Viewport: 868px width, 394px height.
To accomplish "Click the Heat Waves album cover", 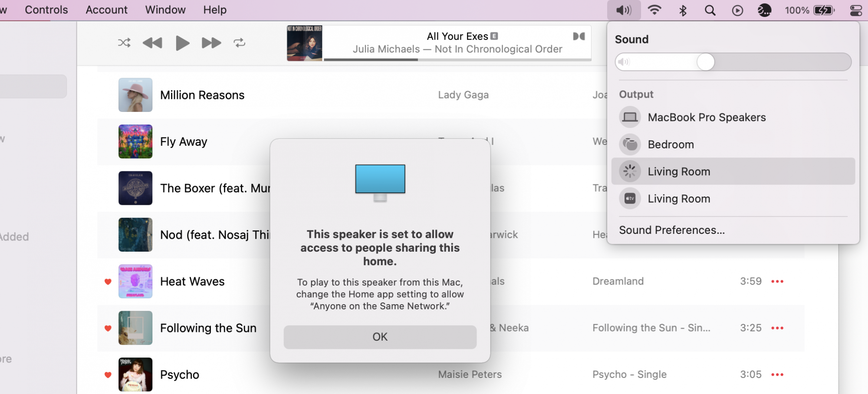I will (135, 281).
